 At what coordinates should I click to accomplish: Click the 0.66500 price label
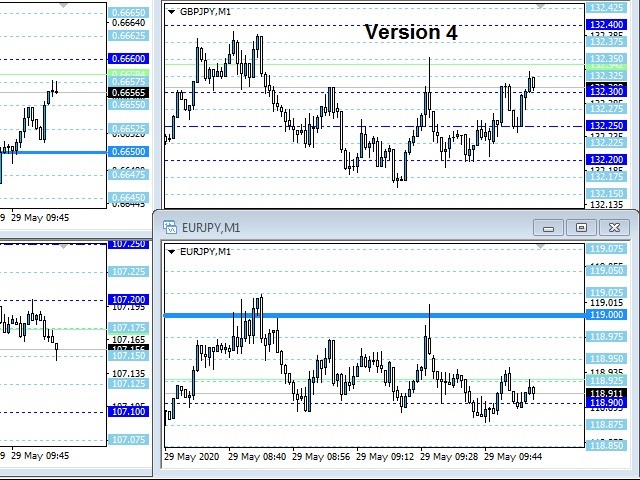point(129,151)
